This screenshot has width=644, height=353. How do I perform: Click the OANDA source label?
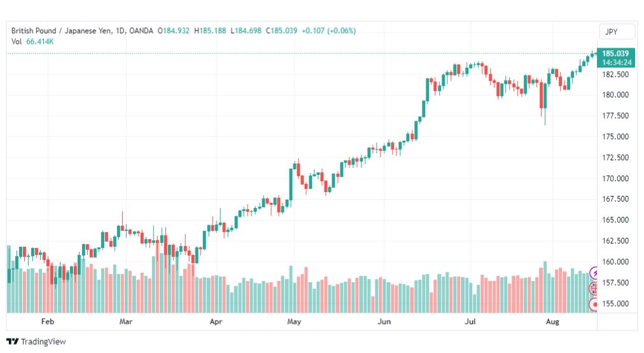coord(141,31)
